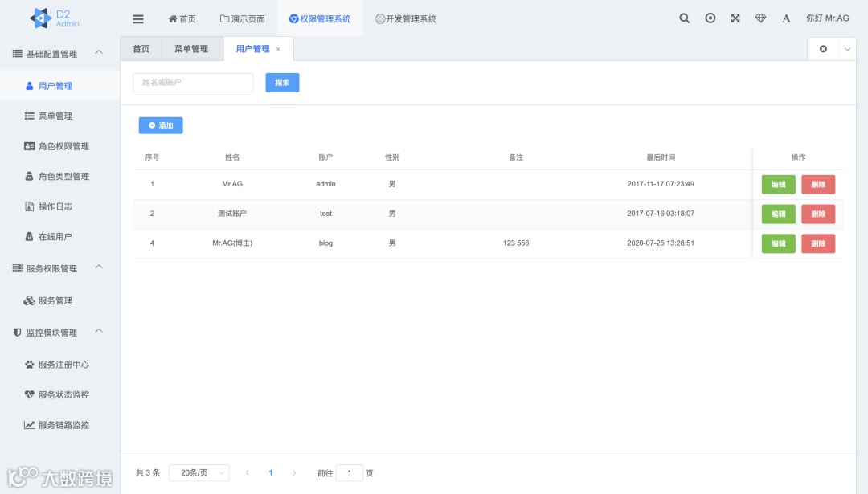The width and height of the screenshot is (868, 494).
Task: Open the search magnifier icon in header
Action: pos(684,18)
